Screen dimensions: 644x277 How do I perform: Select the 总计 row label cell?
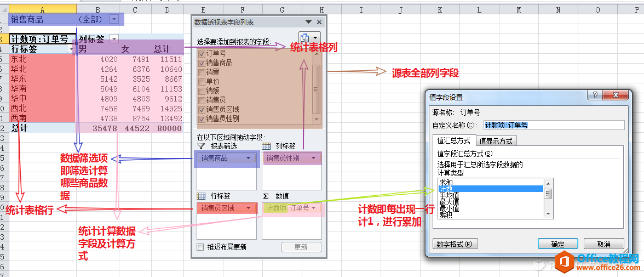[x=43, y=128]
